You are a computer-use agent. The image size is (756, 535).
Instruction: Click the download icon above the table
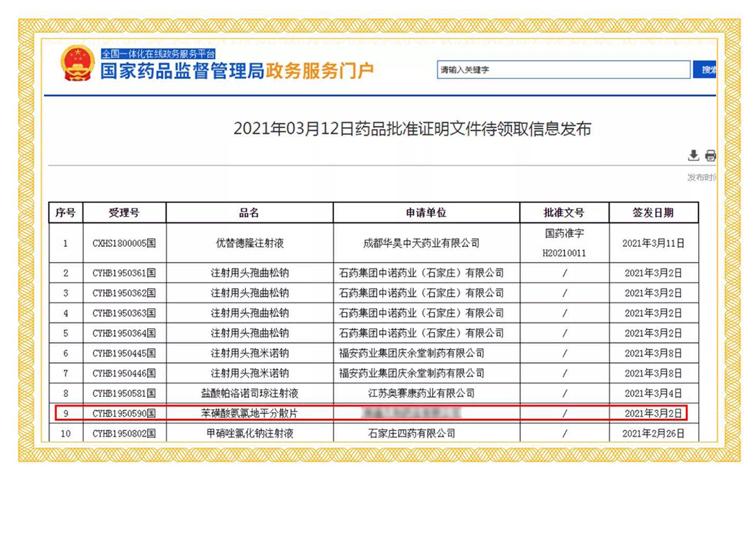[693, 155]
